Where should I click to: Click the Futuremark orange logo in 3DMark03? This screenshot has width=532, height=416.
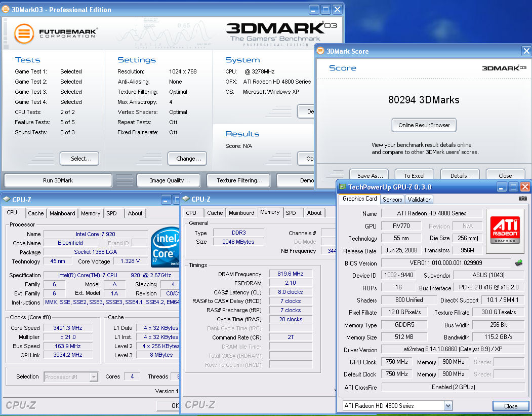24,33
